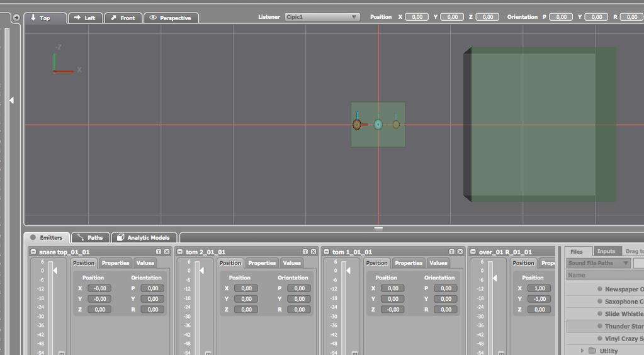644x355 pixels.
Task: Switch to the Left view tab
Action: (86, 18)
